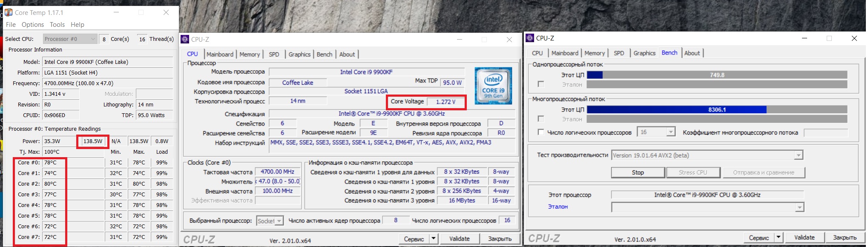Open the Эталон reference processor dropdown
The height and width of the screenshot is (247, 868).
pos(707,207)
